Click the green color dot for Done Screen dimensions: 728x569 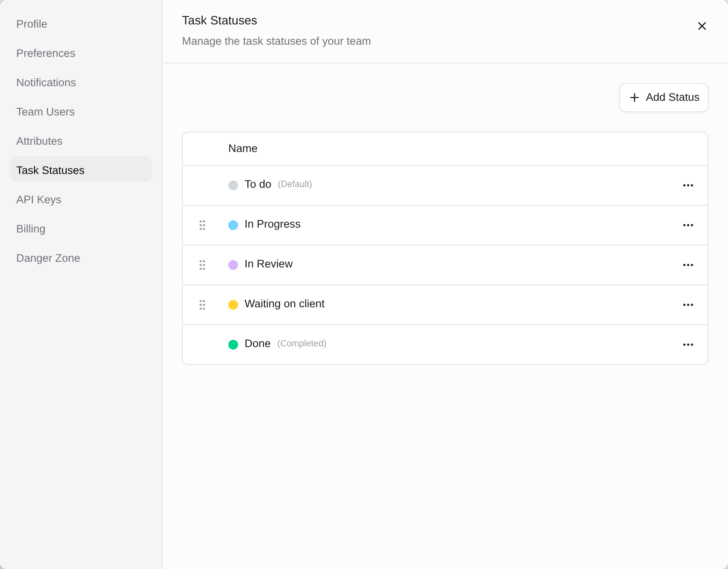pos(233,345)
